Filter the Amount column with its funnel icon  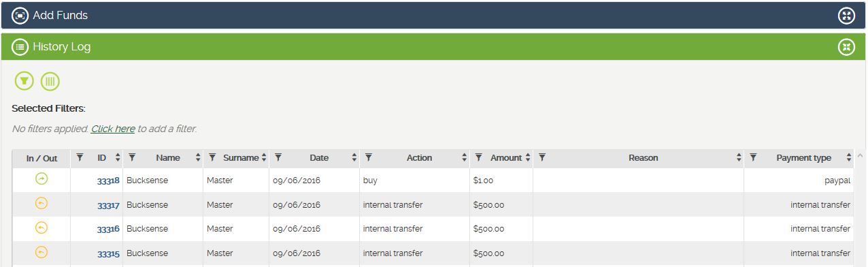[x=478, y=157]
